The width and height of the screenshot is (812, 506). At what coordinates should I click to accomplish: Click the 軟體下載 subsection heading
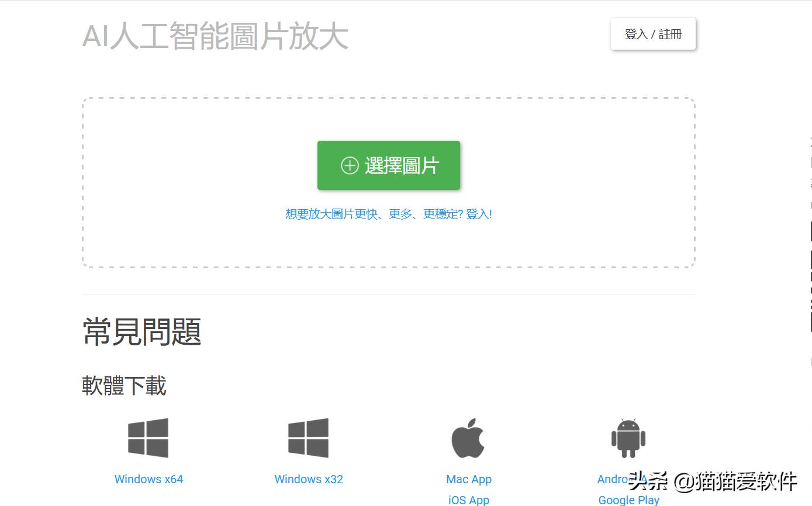(x=124, y=386)
